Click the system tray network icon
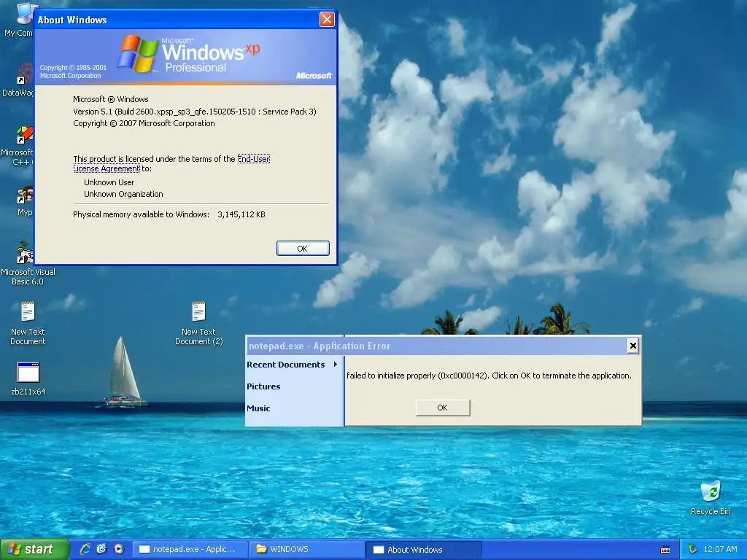 pos(692,549)
